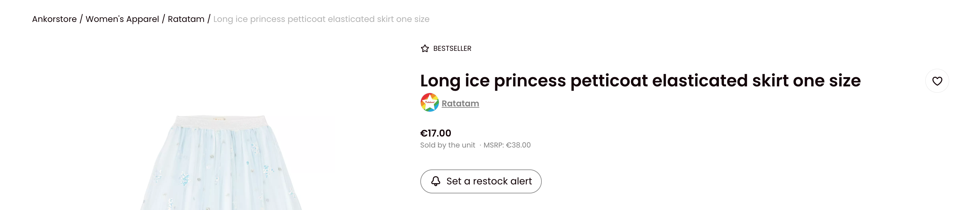Go to Ankorstore home via breadcrumb
The height and width of the screenshot is (210, 980).
tap(54, 19)
